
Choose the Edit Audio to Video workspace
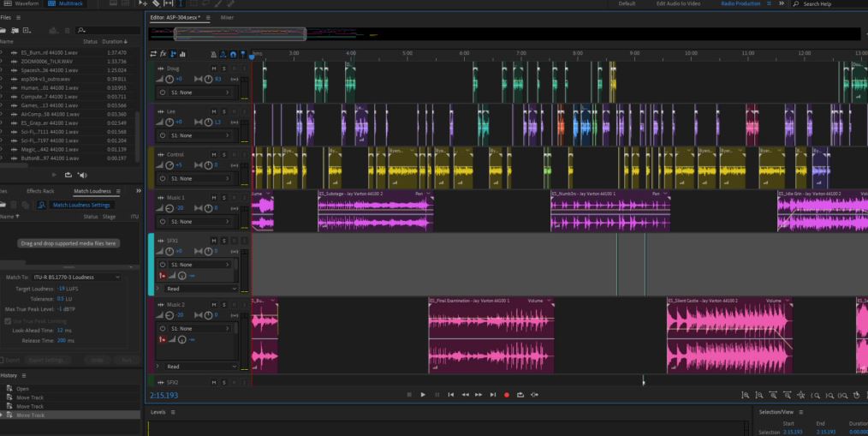point(678,3)
